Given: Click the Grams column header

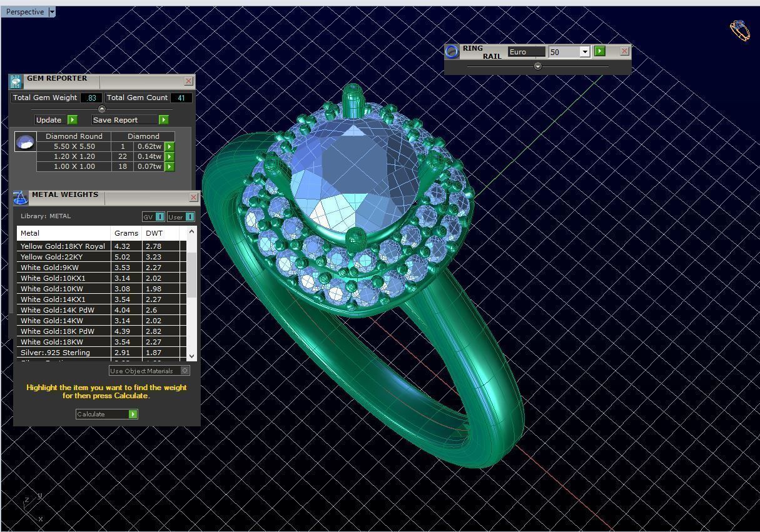Looking at the screenshot, I should coord(127,233).
